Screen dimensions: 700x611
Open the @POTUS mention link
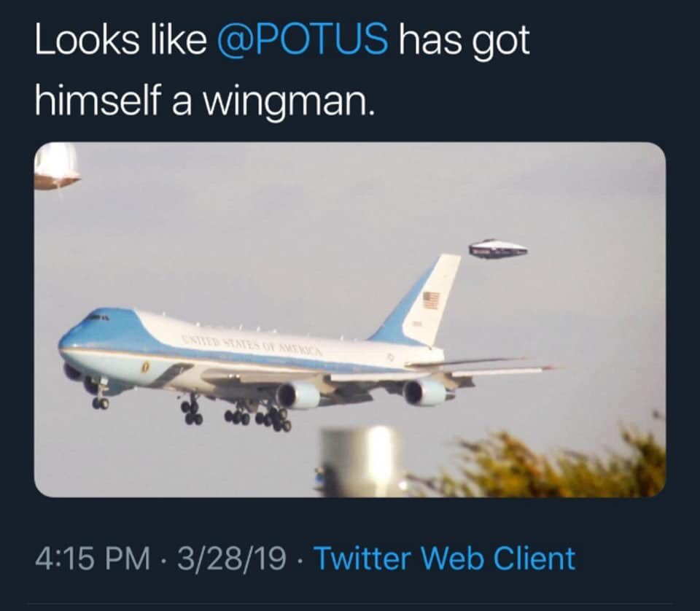pyautogui.click(x=303, y=42)
